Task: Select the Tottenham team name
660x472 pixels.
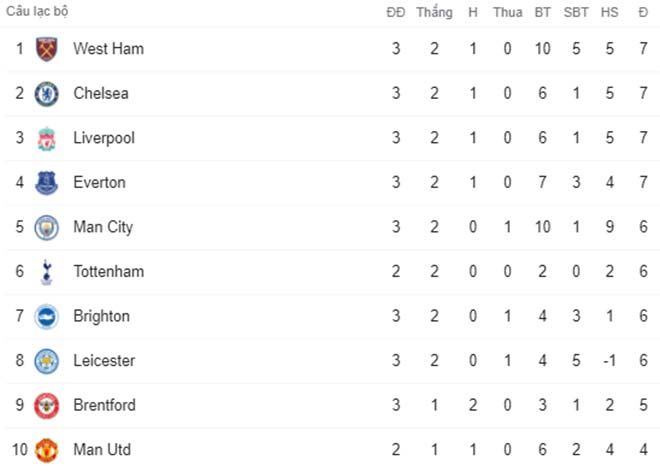Action: click(108, 272)
